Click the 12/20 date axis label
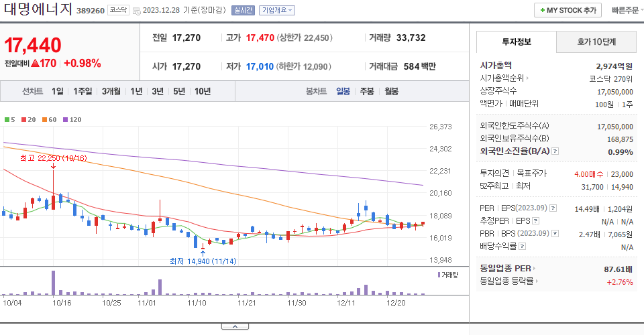This screenshot has width=644, height=335. 396,303
